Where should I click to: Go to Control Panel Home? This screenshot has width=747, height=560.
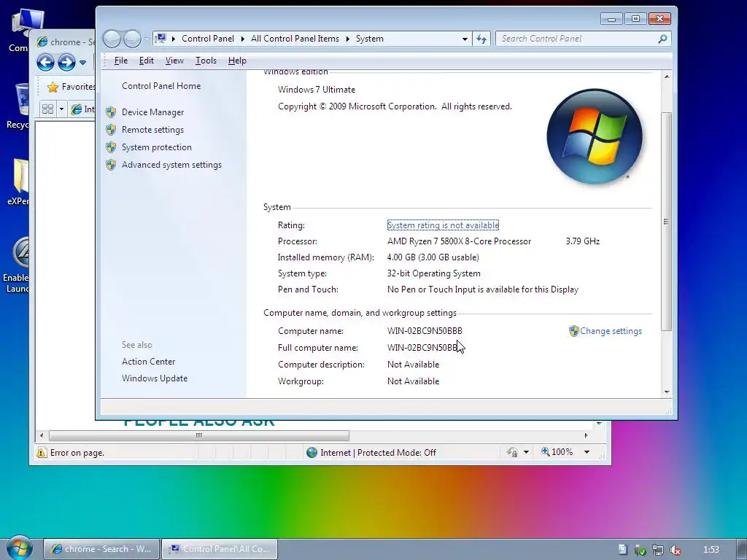pos(161,86)
